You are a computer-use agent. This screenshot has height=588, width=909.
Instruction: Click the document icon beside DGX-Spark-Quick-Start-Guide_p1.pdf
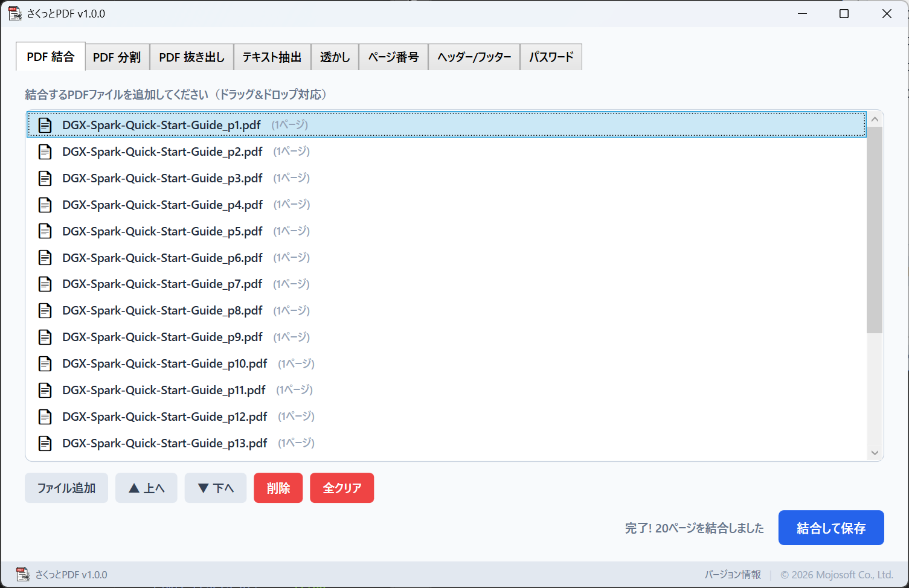[x=45, y=124]
